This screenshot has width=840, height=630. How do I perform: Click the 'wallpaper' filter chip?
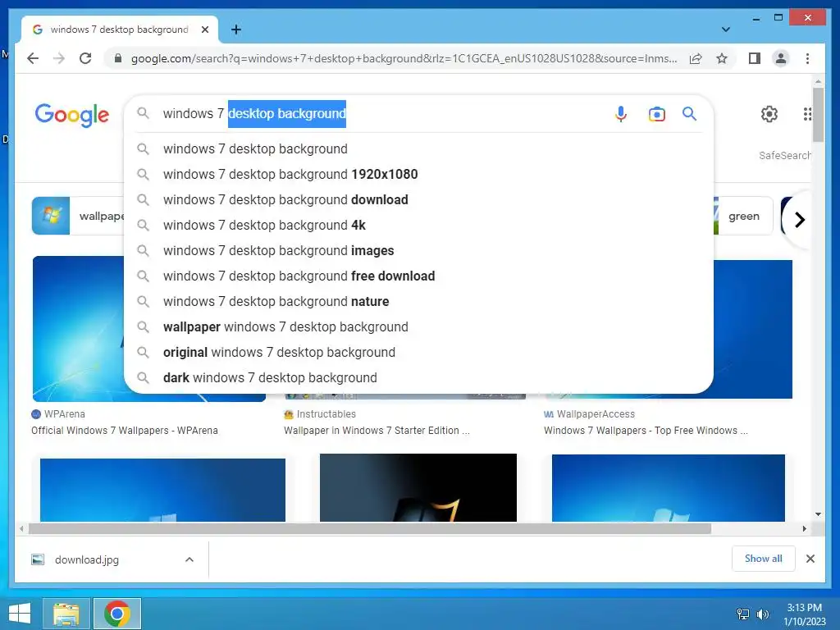[x=78, y=216]
